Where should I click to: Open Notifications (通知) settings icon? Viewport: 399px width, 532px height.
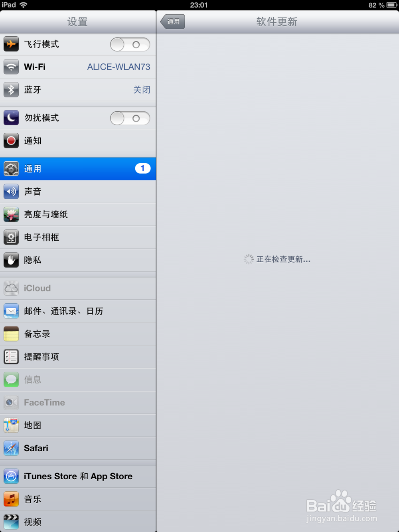click(11, 140)
